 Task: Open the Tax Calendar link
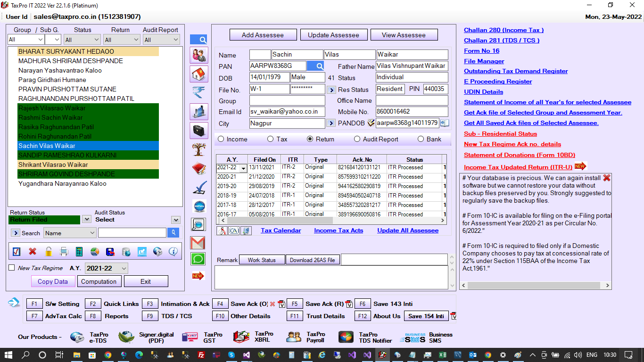point(281,230)
